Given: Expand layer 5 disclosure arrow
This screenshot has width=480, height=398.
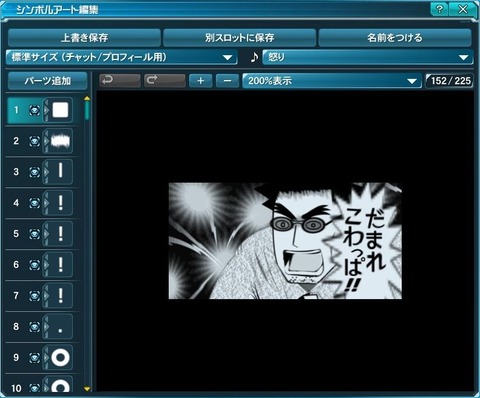Looking at the screenshot, I should pyautogui.click(x=46, y=234).
